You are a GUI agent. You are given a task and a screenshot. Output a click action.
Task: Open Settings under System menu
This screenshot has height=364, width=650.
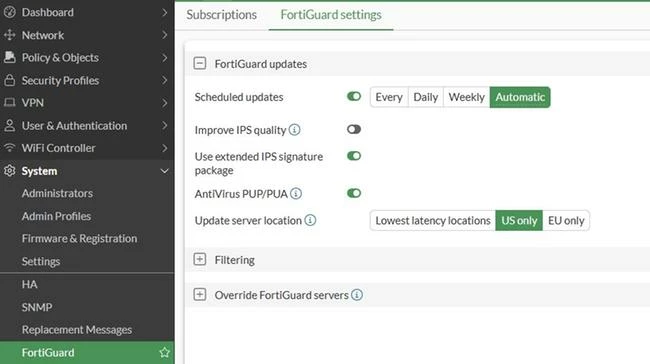point(41,261)
